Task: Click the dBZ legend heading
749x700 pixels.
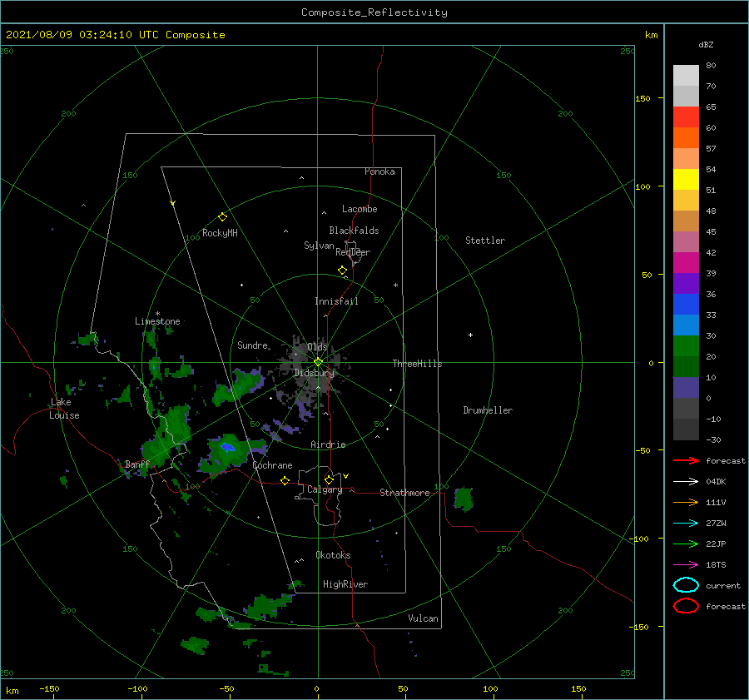Action: pos(706,45)
